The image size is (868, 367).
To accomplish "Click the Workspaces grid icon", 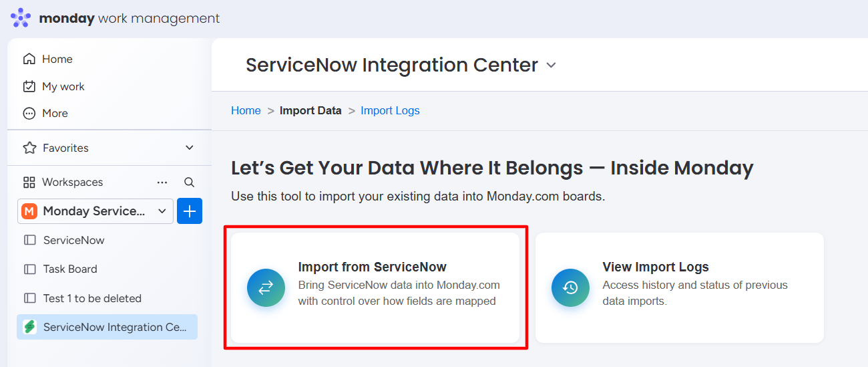I will [29, 182].
